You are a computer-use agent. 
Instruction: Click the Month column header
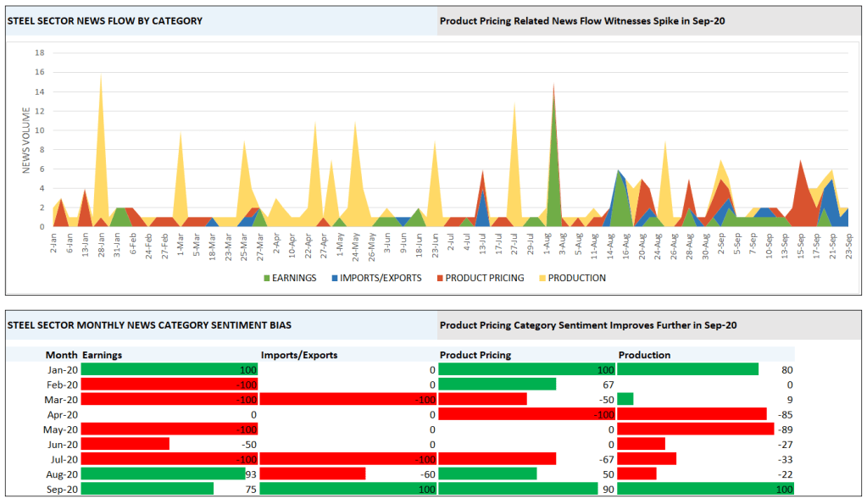point(61,355)
